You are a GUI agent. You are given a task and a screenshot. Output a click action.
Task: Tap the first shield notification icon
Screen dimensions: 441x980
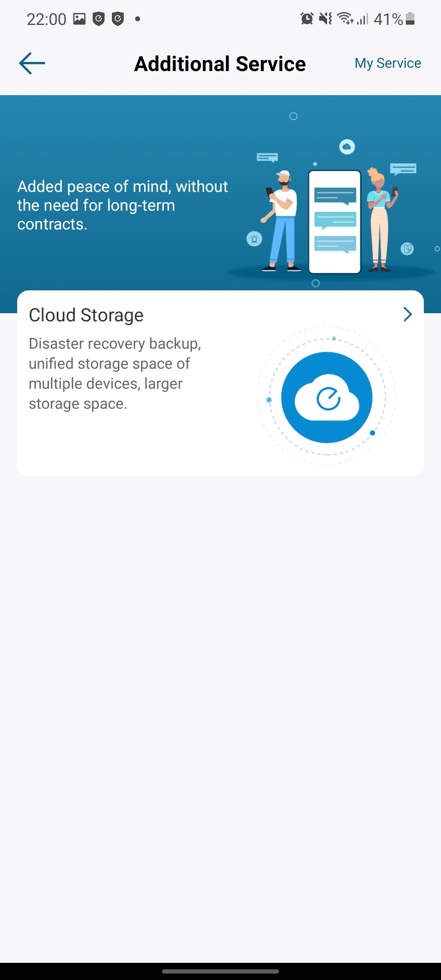tap(98, 19)
